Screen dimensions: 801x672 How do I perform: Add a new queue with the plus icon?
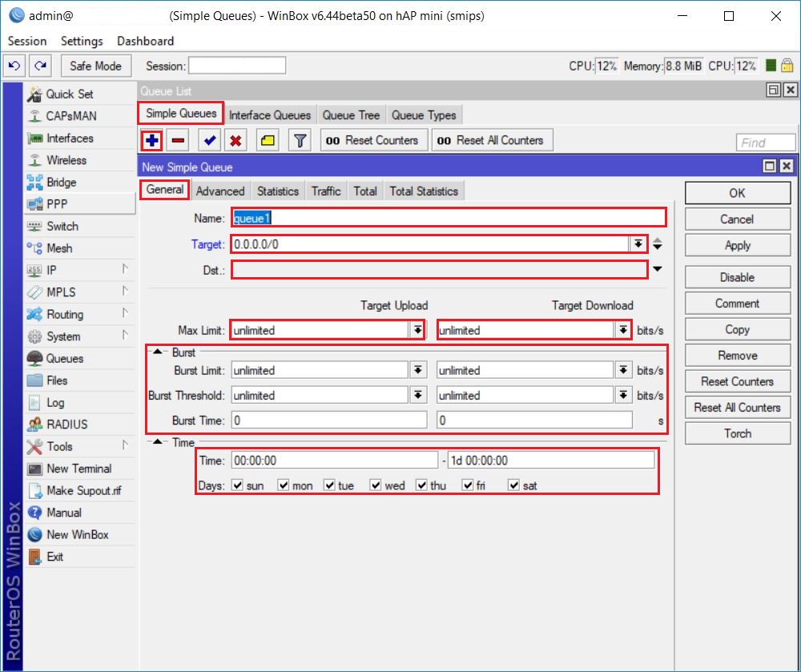(151, 140)
